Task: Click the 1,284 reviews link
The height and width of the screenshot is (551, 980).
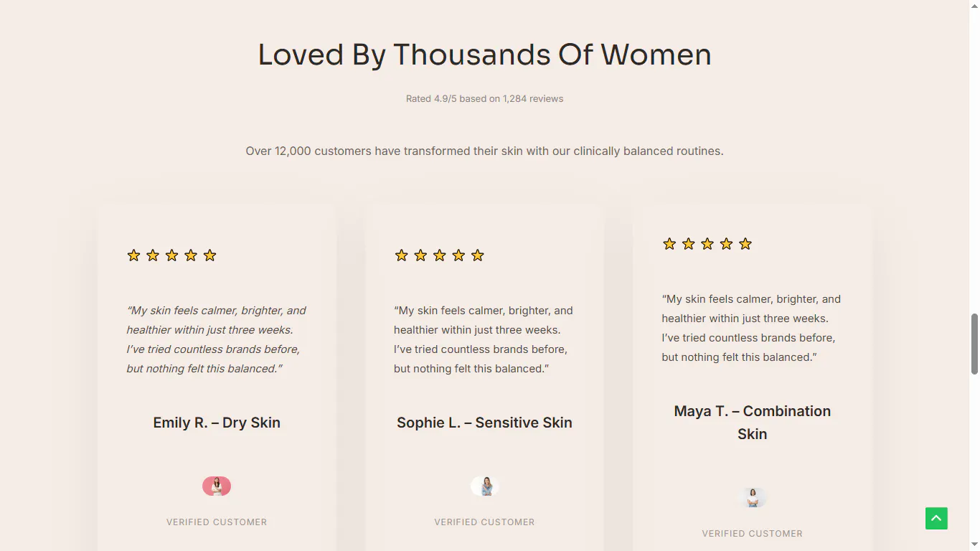Action: [533, 98]
